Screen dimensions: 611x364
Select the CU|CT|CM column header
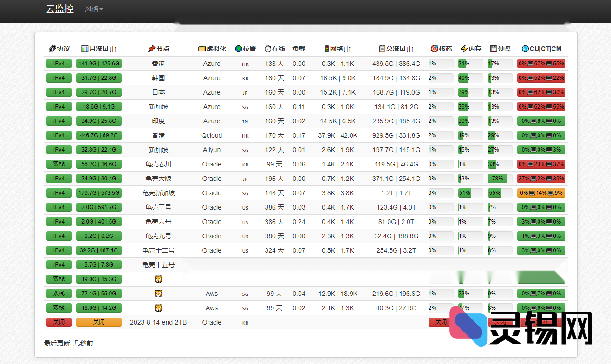click(x=541, y=48)
